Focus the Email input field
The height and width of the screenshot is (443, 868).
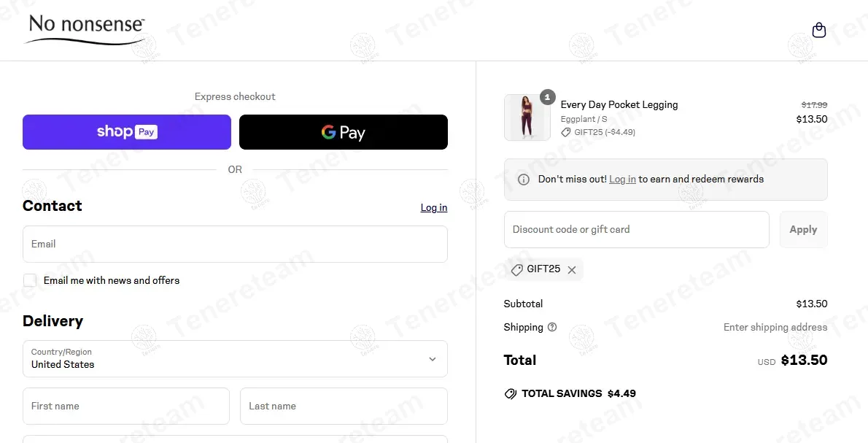235,244
